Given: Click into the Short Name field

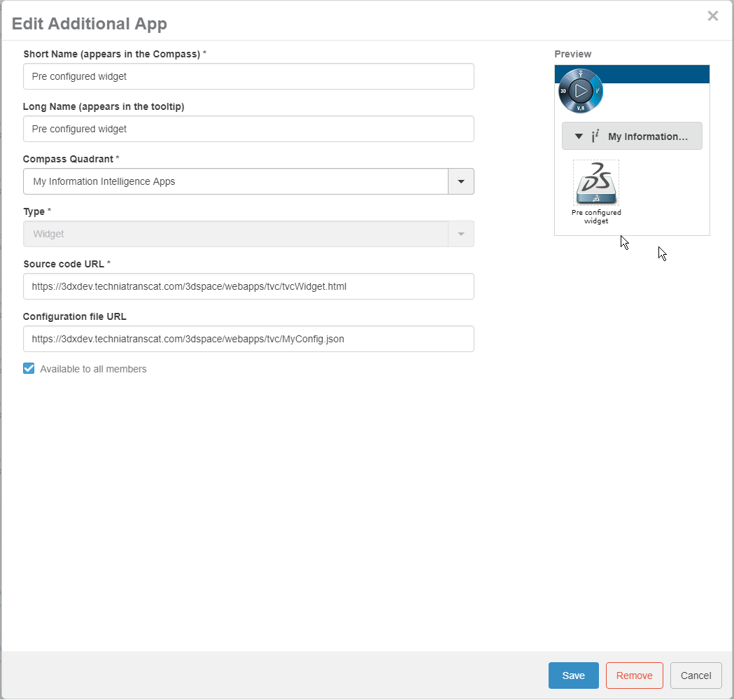Looking at the screenshot, I should click(248, 76).
